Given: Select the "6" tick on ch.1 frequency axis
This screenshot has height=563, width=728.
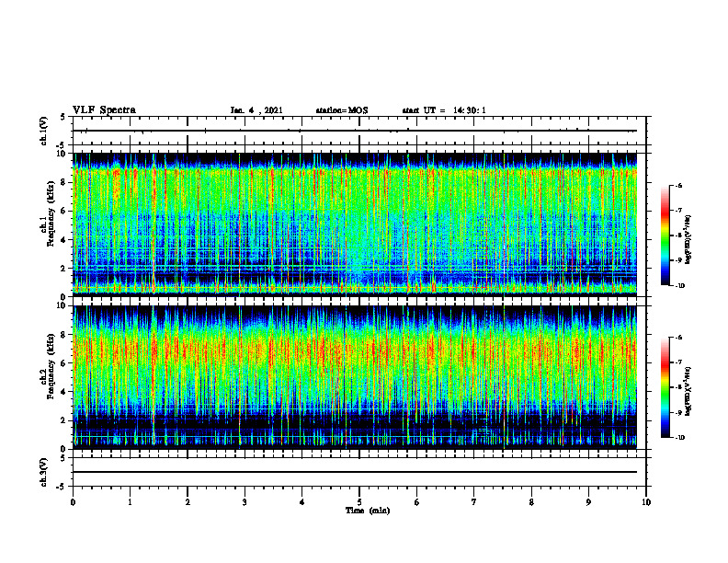Looking at the screenshot, I should 64,211.
